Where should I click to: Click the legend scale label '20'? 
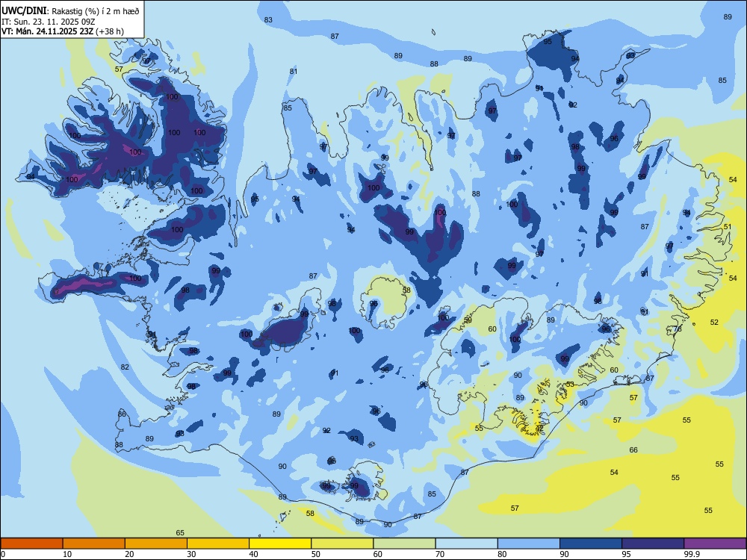(129, 554)
